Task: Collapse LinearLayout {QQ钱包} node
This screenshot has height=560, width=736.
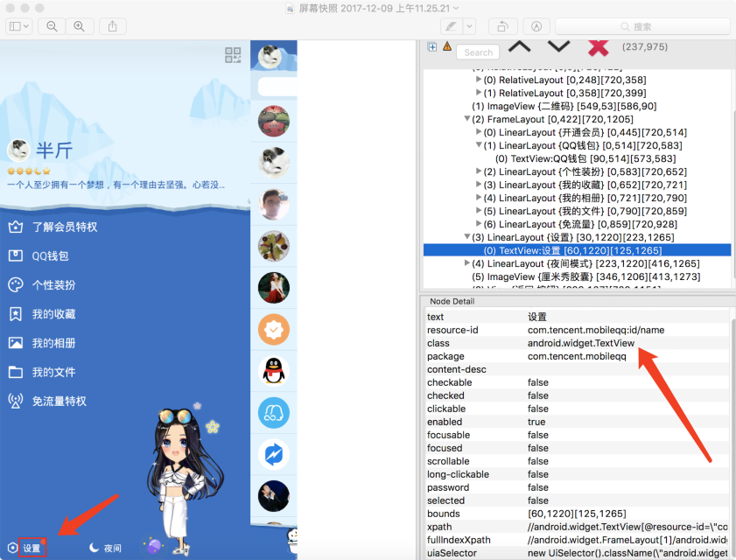Action: tap(479, 145)
